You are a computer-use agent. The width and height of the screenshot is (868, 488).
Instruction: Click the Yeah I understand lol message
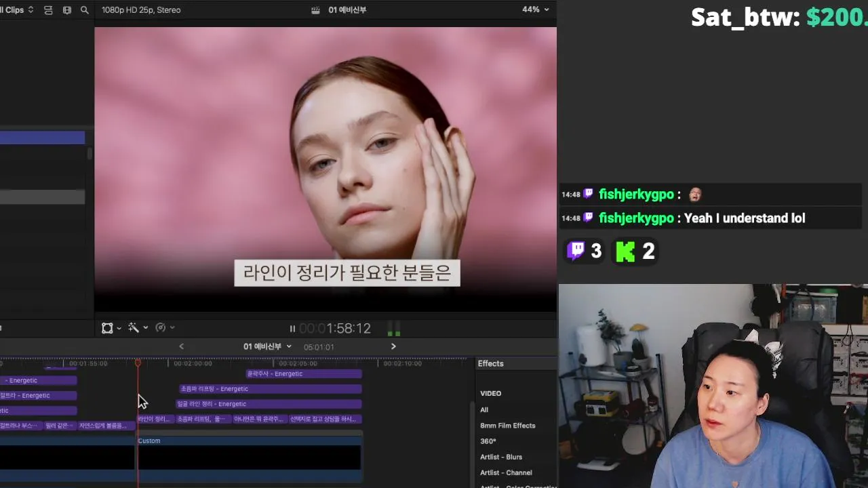coord(745,218)
